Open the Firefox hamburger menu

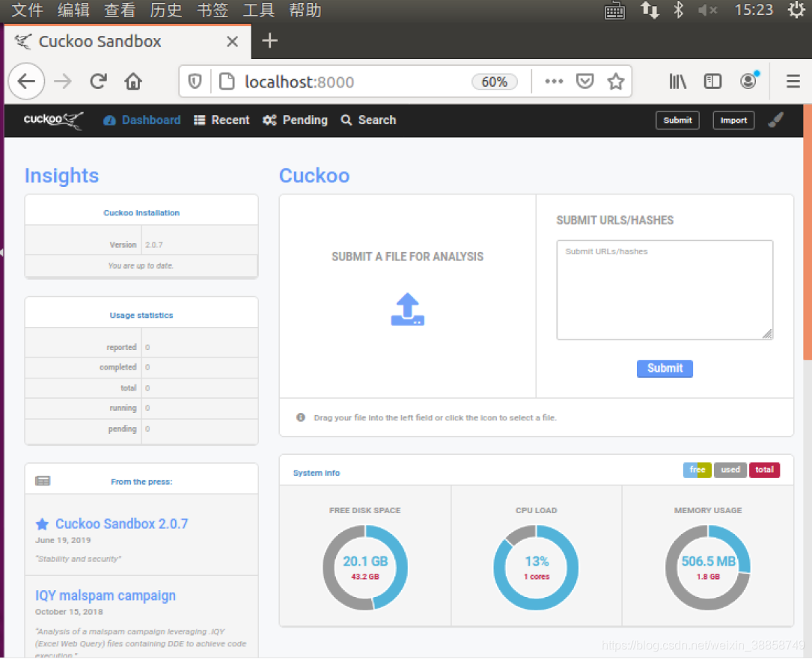point(793,82)
